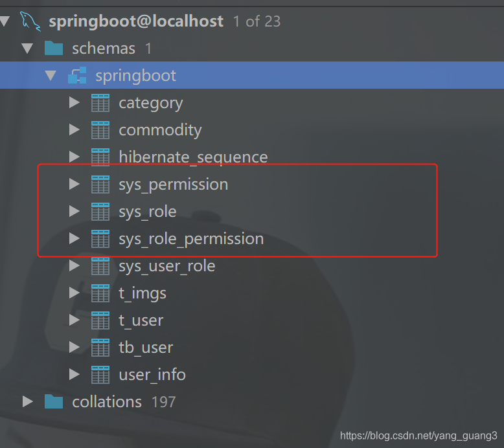Screen dimensions: 504x448
Task: Expand the user_info table node
Action: 74,375
